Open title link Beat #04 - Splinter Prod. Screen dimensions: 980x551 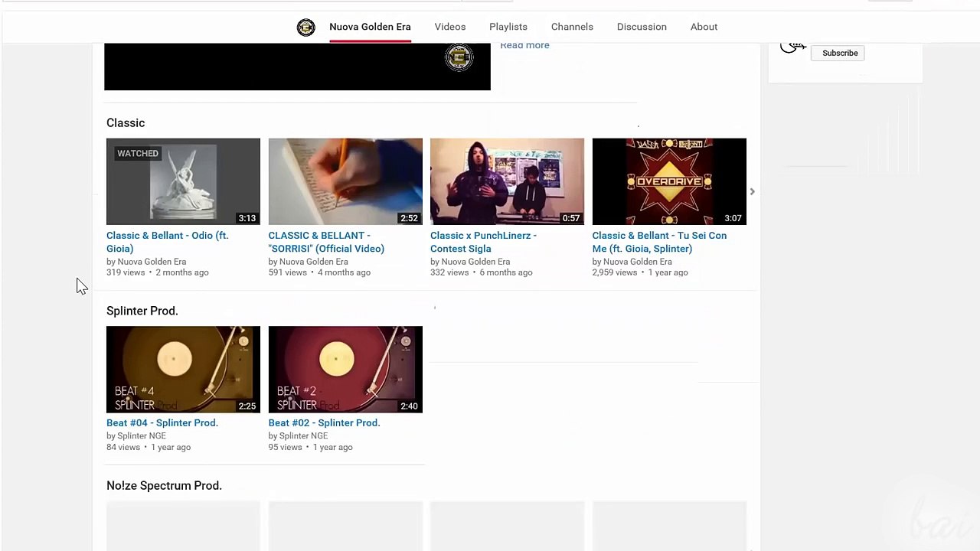click(162, 422)
